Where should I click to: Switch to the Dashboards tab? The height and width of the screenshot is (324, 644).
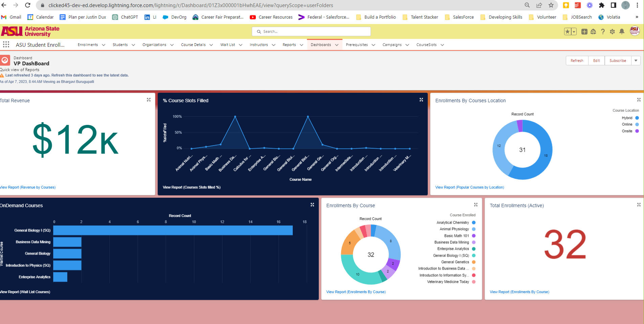click(321, 44)
